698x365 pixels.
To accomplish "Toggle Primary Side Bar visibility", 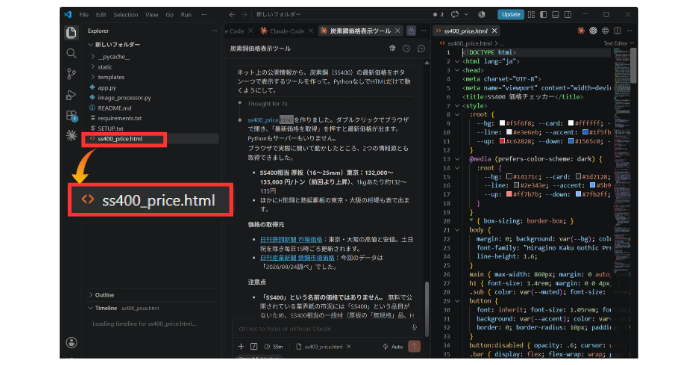I will click(x=544, y=15).
